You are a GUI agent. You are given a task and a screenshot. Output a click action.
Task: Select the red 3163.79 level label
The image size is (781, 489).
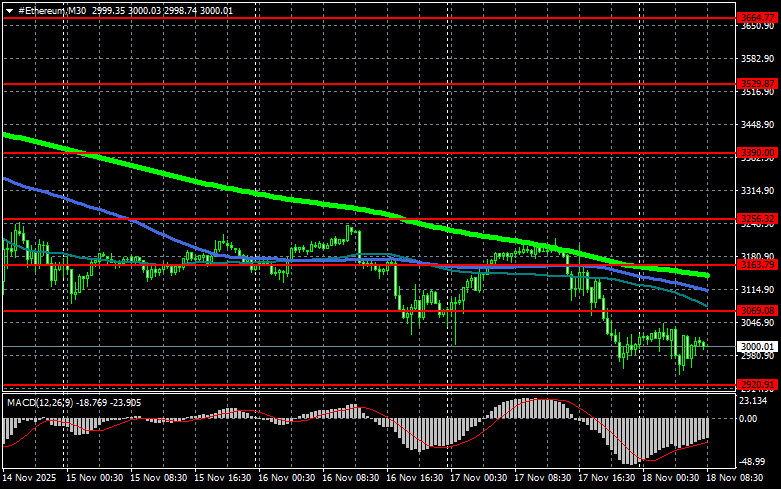[757, 265]
